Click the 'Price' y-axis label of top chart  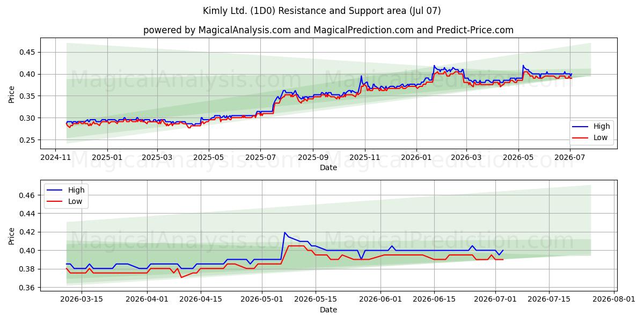click(x=11, y=93)
